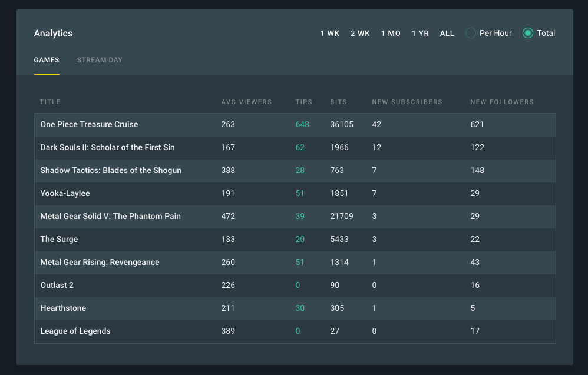Click new followers value 621

(477, 124)
